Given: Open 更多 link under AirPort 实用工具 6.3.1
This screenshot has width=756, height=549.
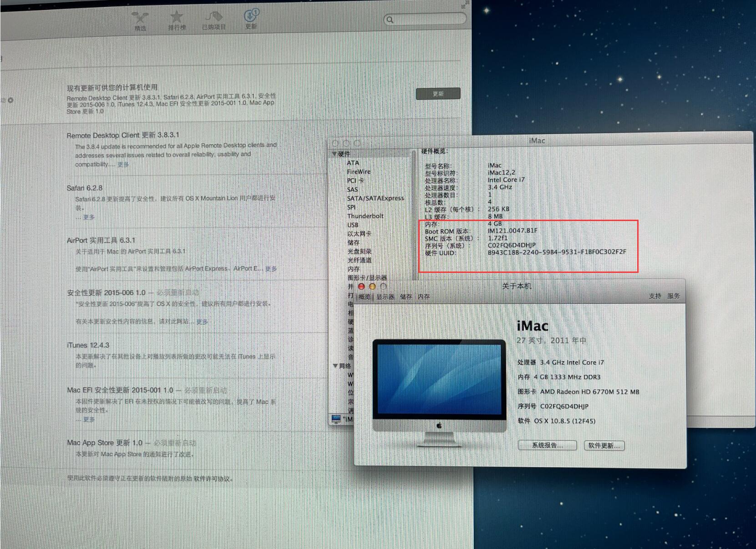Looking at the screenshot, I should coord(271,268).
